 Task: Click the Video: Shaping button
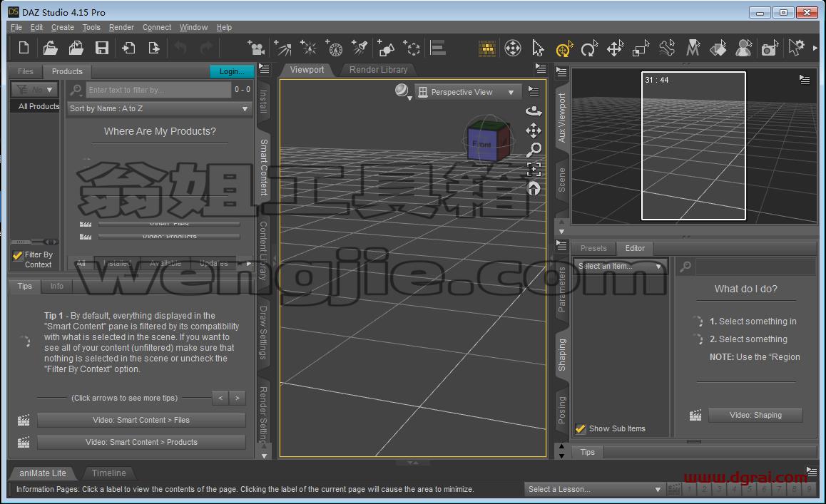[x=755, y=415]
